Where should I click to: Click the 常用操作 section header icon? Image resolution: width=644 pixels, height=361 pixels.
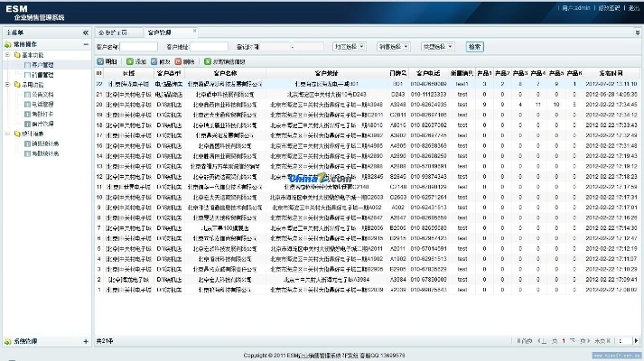pos(8,44)
